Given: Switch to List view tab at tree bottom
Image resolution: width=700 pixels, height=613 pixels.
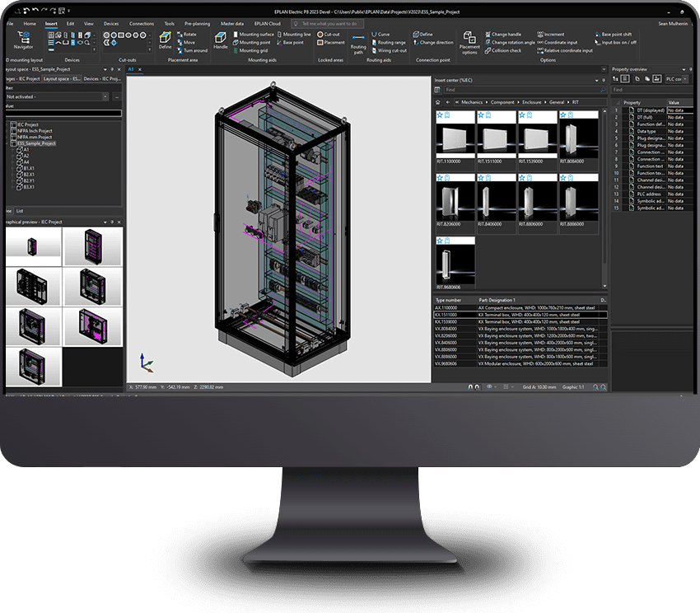Looking at the screenshot, I should pyautogui.click(x=20, y=211).
